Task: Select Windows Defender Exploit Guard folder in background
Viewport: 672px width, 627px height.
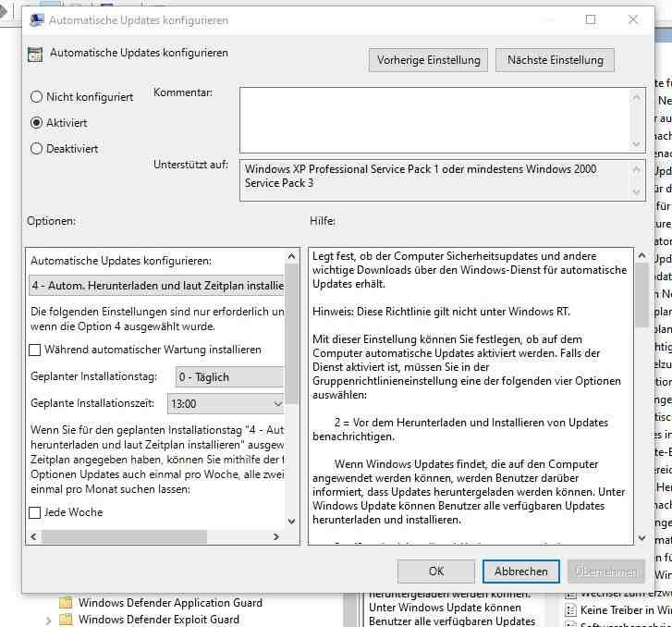Action: pos(159,620)
